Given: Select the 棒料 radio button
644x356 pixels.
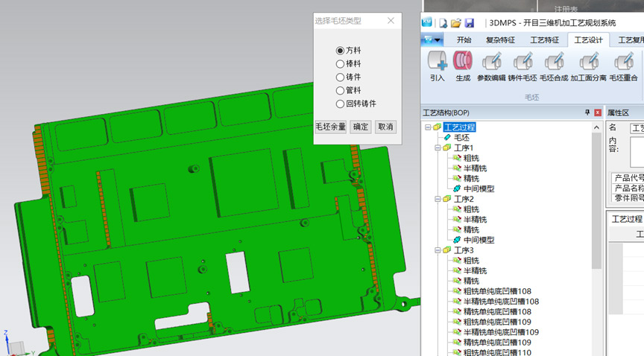Looking at the screenshot, I should (x=341, y=64).
